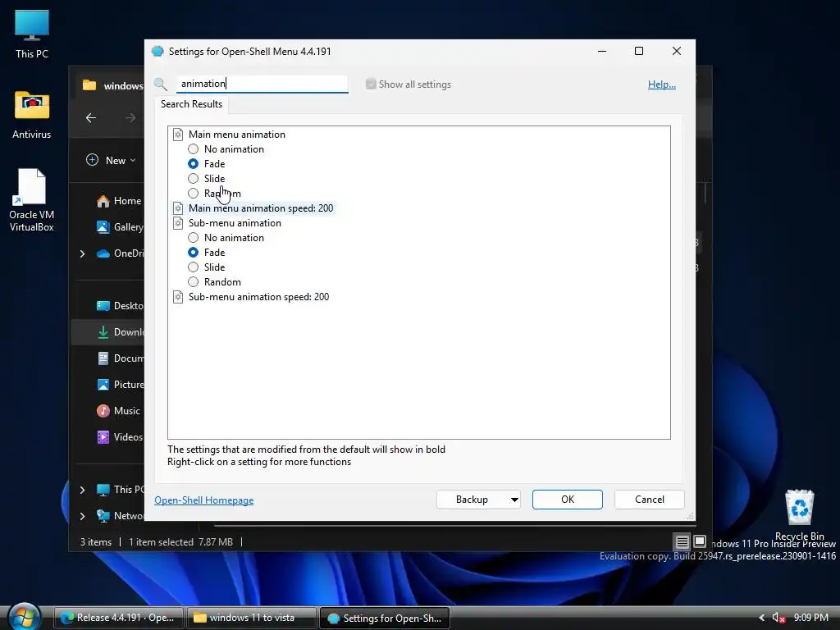Switch to windows 11 to vista taskbar button
840x630 pixels.
coord(252,618)
